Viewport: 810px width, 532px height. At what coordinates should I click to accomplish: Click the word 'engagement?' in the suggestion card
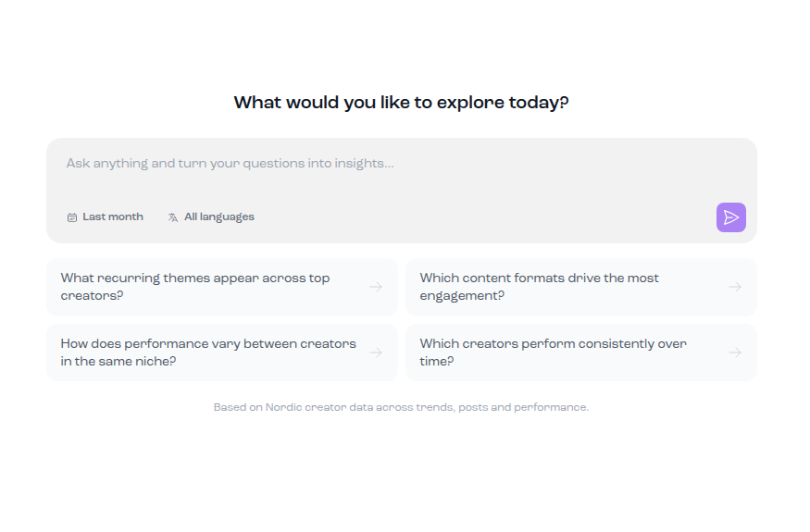[462, 296]
